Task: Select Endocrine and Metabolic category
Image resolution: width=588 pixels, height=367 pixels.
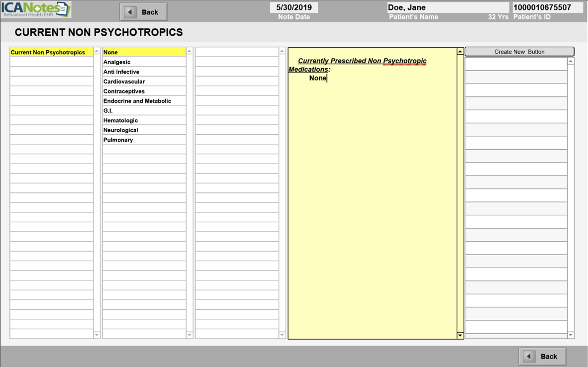Action: click(x=137, y=101)
